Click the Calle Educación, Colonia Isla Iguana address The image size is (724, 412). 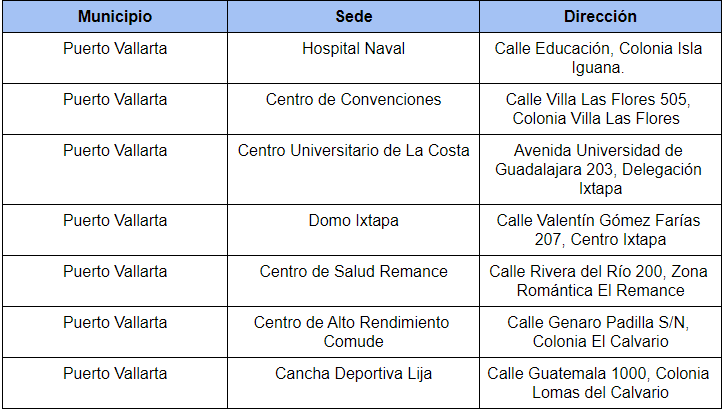[598, 58]
